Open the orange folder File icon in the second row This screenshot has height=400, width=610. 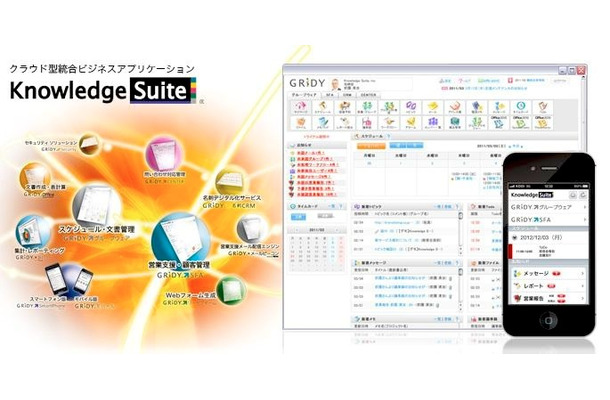pos(300,123)
